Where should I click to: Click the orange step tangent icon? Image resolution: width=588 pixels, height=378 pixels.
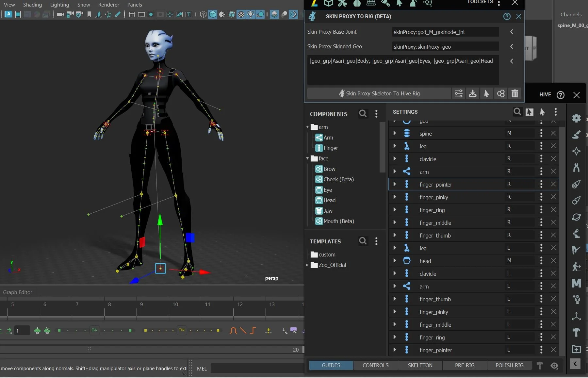click(253, 330)
